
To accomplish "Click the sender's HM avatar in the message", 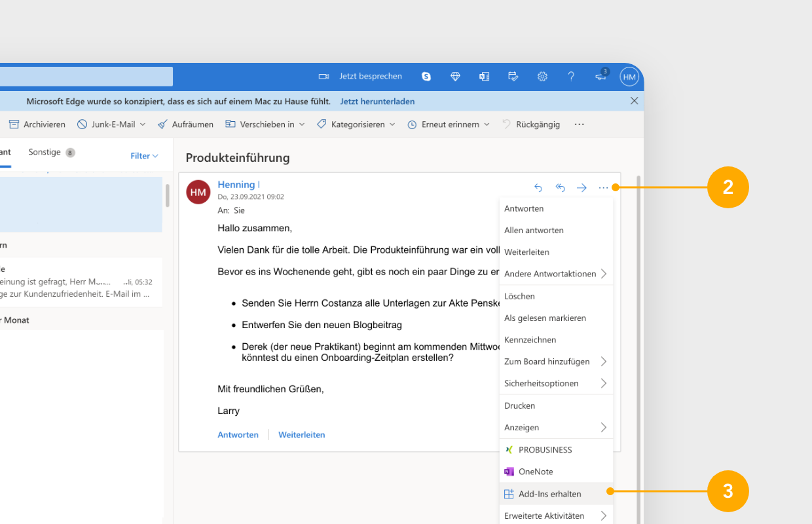I will pos(198,192).
